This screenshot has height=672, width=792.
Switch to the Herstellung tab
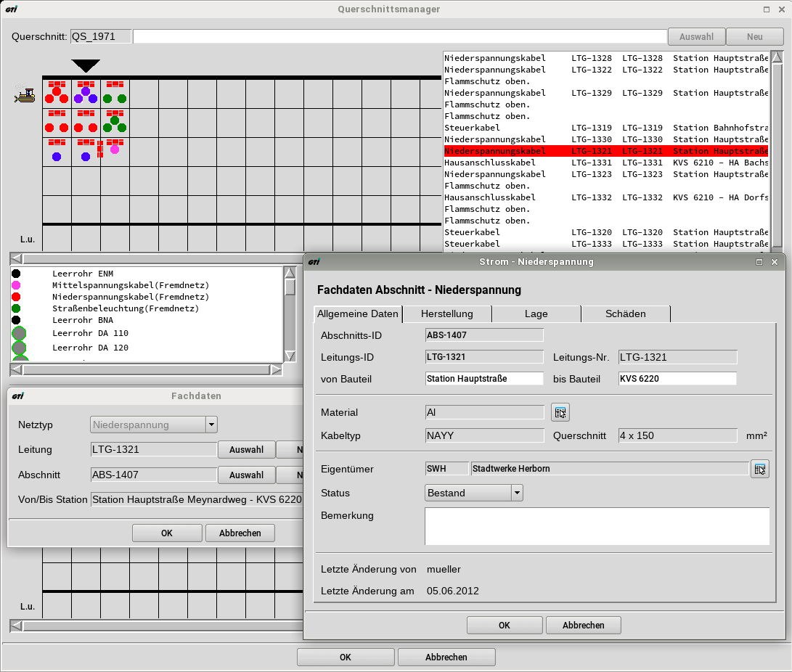(x=447, y=314)
